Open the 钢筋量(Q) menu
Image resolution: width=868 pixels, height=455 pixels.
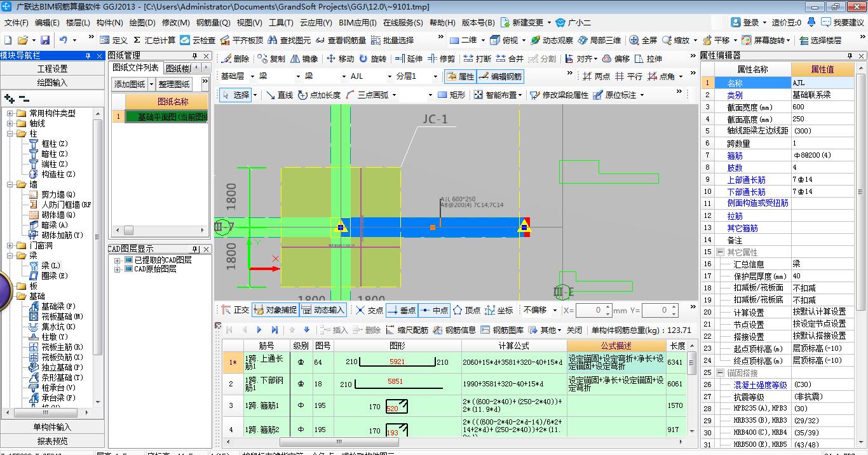pos(213,22)
